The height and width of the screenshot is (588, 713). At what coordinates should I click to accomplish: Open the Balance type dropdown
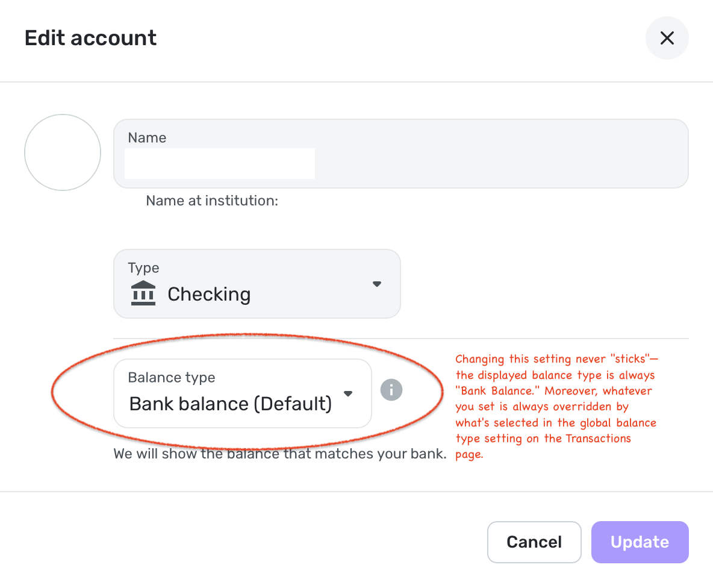[242, 393]
